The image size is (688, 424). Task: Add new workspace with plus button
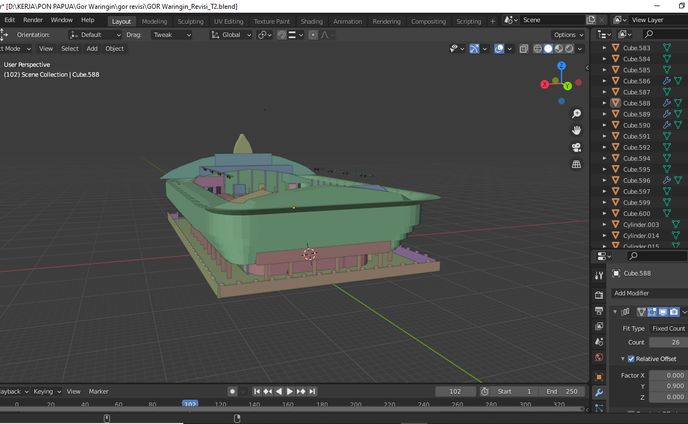click(492, 21)
